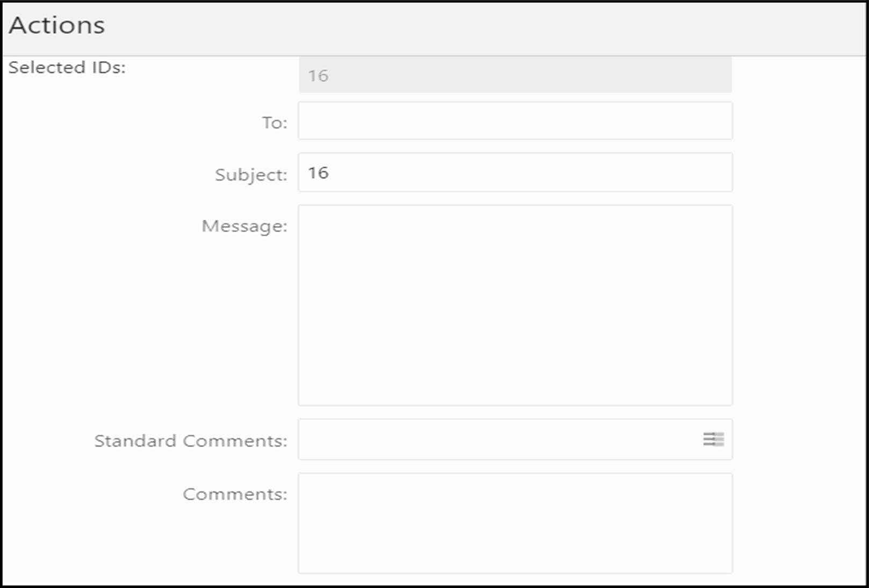Focus the Subject field containing 16

click(514, 172)
